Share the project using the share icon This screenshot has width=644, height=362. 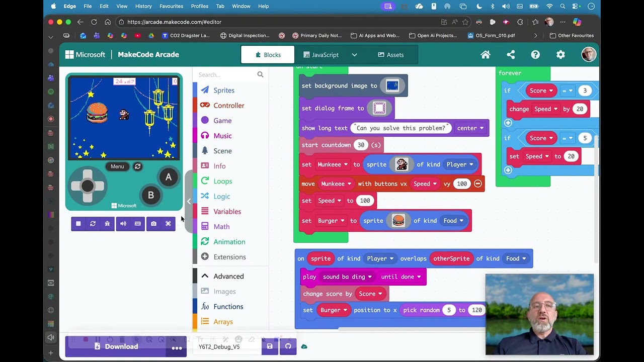511,55
